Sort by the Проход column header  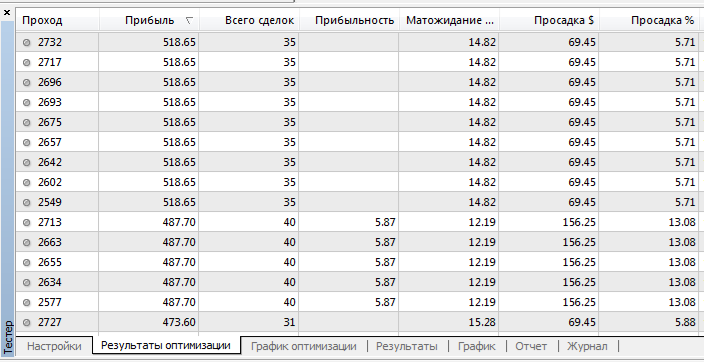tap(57, 20)
